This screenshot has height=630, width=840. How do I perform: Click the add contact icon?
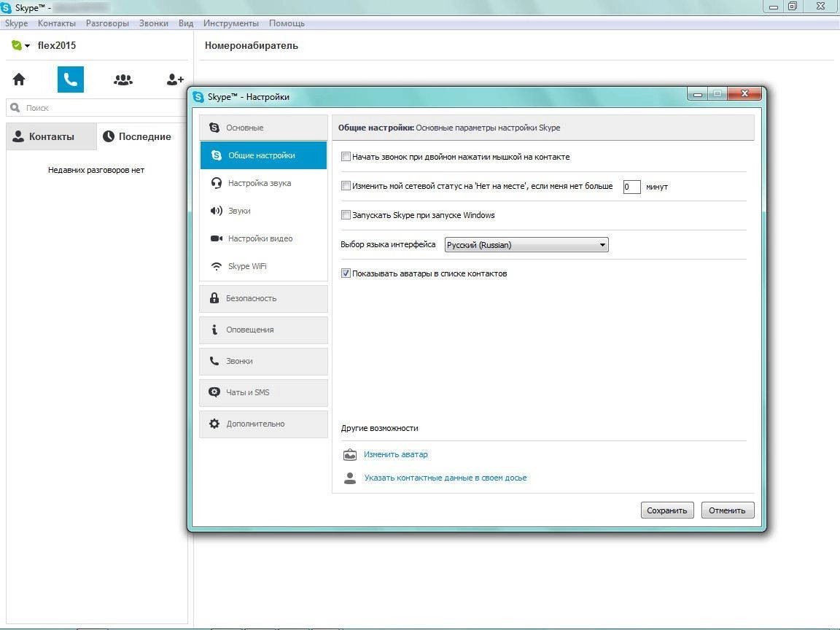pyautogui.click(x=175, y=79)
